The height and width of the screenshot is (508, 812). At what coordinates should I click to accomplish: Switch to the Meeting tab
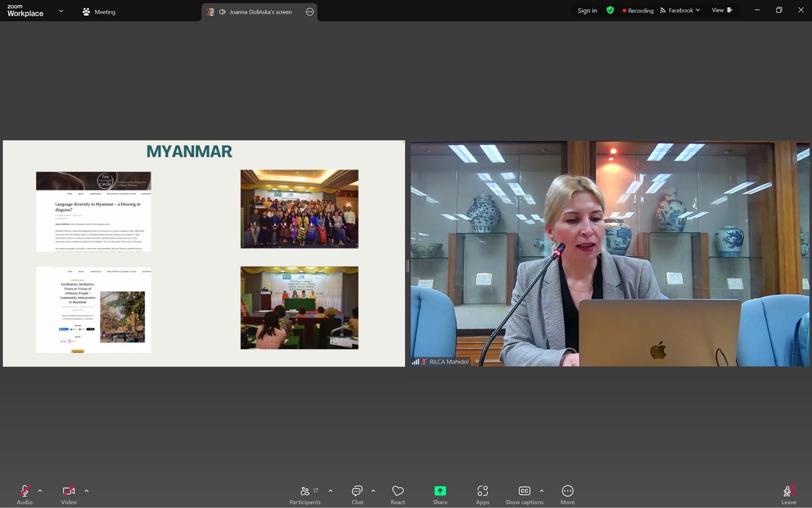pyautogui.click(x=99, y=12)
